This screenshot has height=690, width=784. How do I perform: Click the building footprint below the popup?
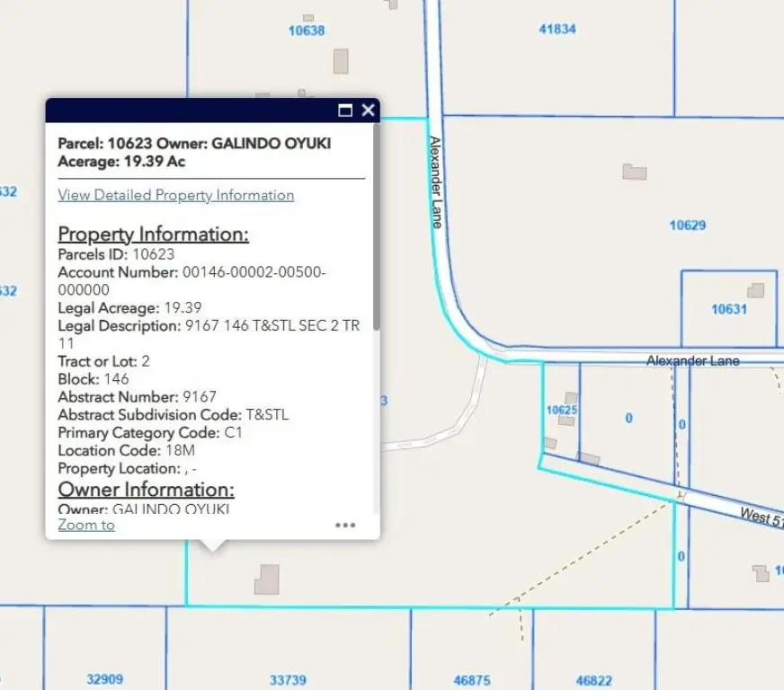pos(266,579)
